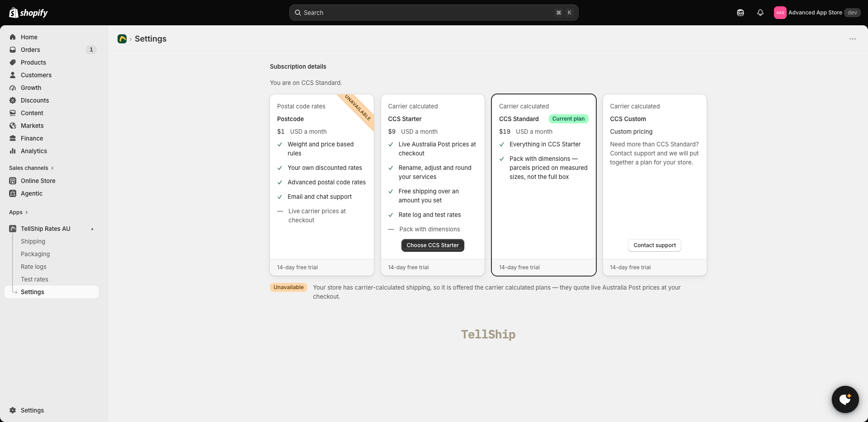Click the Online Store icon
The width and height of the screenshot is (868, 422).
click(x=13, y=181)
